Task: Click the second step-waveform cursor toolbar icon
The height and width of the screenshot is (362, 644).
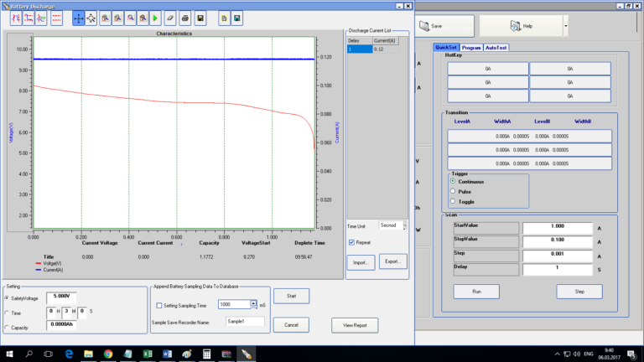Action: click(x=29, y=18)
